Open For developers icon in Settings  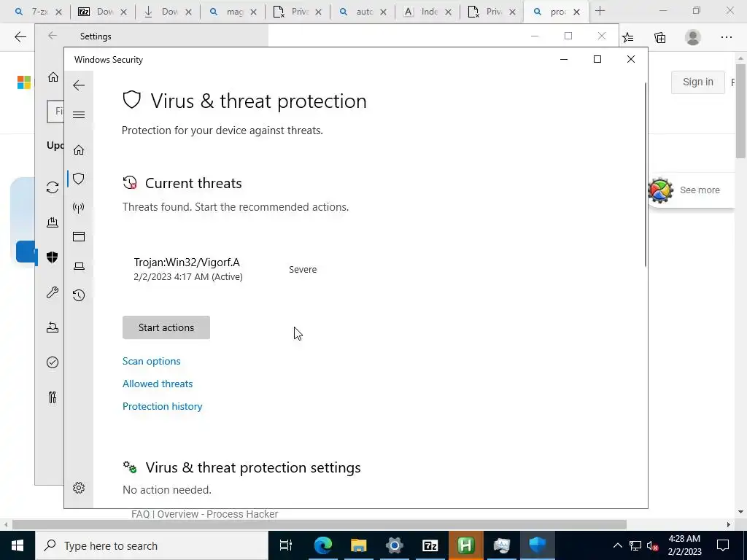point(53,397)
